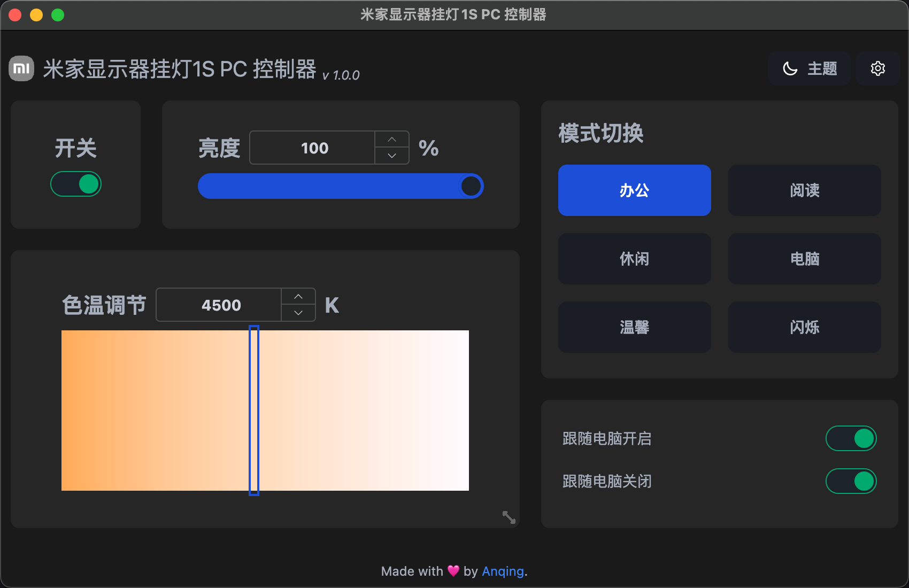Open the Anqing author link

pyautogui.click(x=503, y=571)
